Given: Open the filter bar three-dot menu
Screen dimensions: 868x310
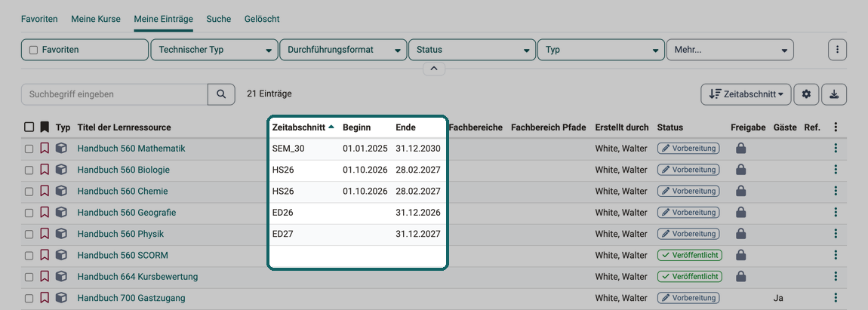Looking at the screenshot, I should point(838,50).
